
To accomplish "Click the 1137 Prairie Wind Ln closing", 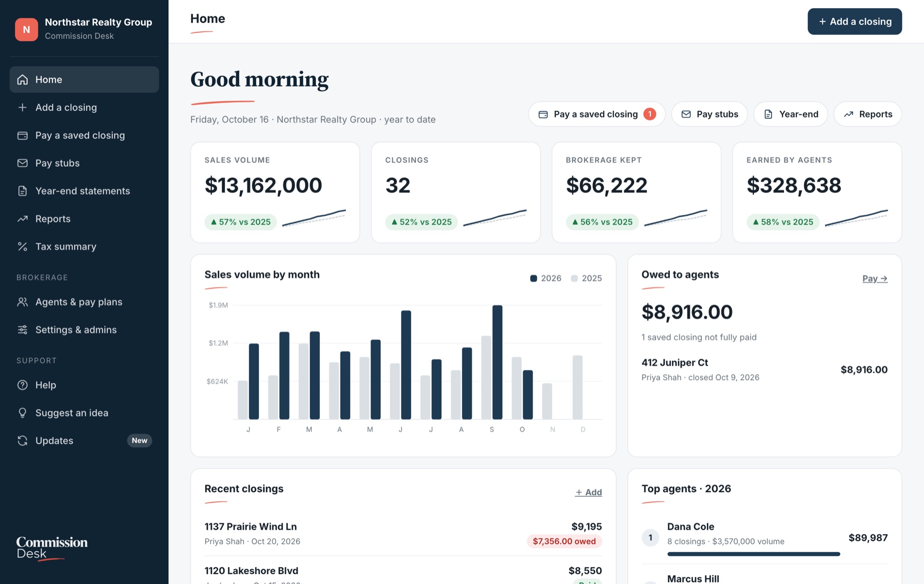I will click(x=403, y=533).
